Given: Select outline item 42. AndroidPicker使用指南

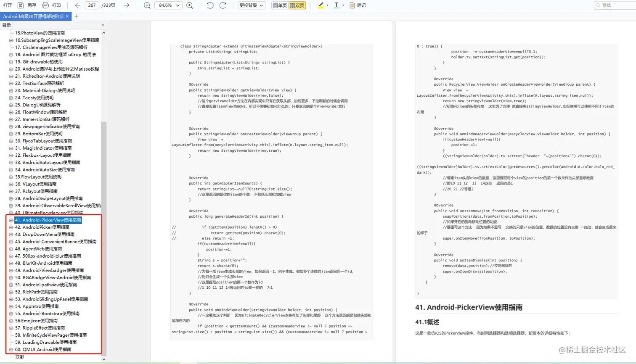Looking at the screenshot, I should coord(42,227).
